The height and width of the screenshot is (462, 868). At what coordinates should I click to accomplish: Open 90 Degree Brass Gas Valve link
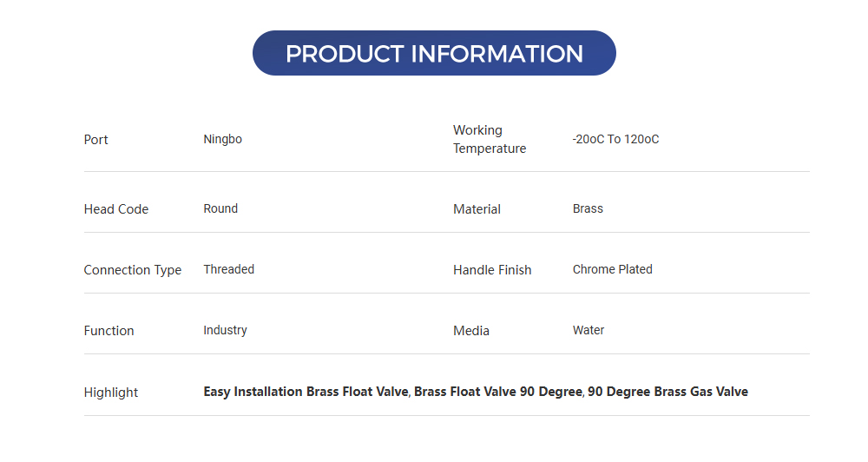[x=667, y=392]
